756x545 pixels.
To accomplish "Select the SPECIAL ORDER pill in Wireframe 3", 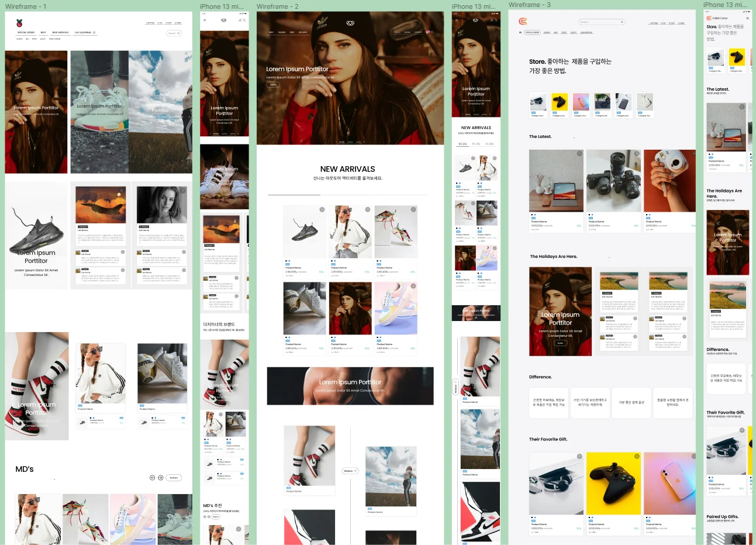I will [x=532, y=33].
